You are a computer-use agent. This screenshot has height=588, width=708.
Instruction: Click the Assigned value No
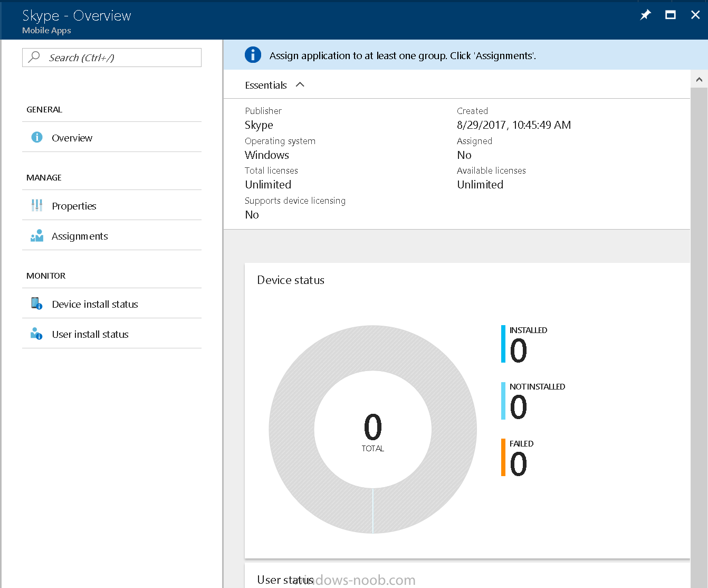click(x=464, y=155)
